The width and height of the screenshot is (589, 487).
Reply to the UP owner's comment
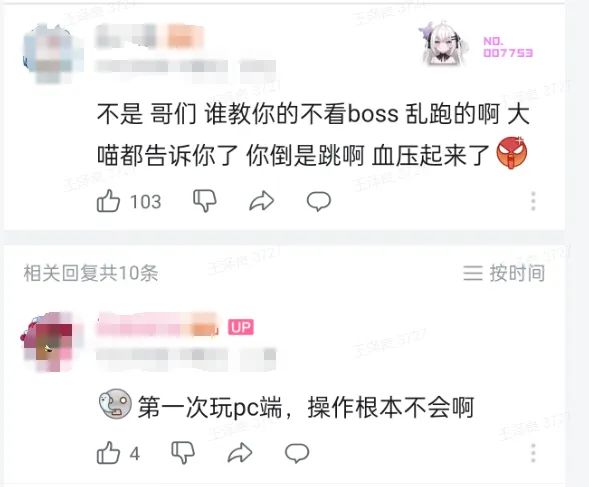tap(297, 453)
